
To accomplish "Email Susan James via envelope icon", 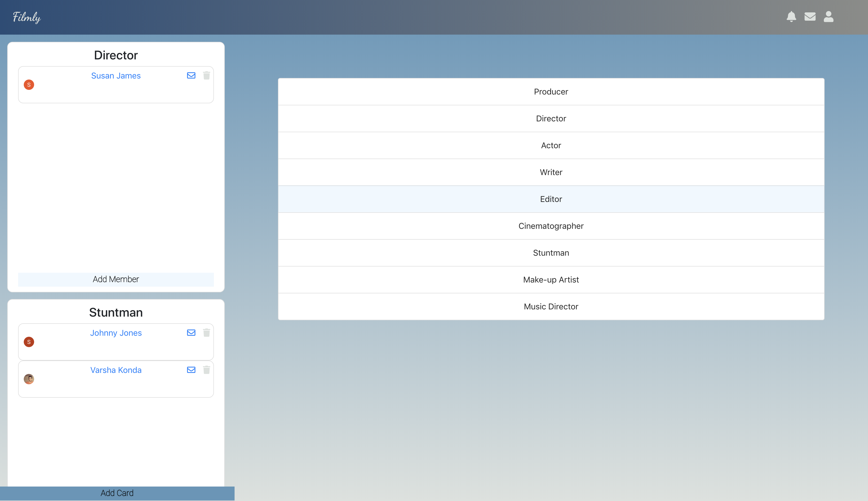I will coord(191,75).
